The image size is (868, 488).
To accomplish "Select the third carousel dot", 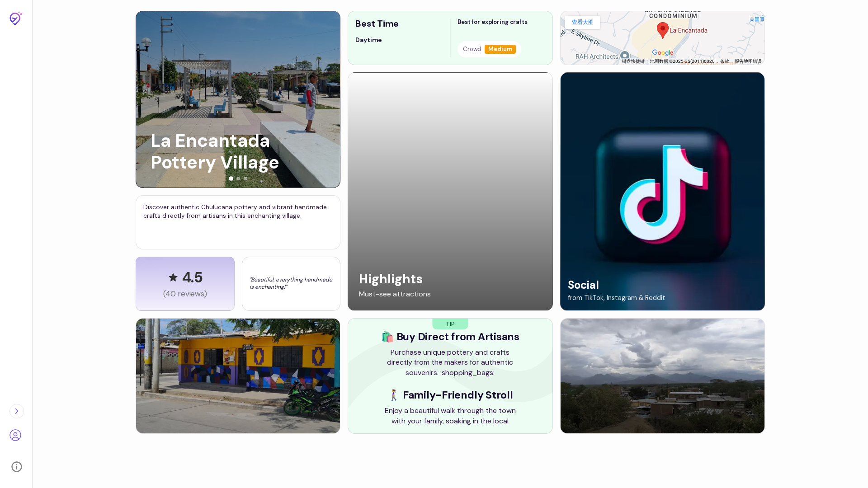I will [x=245, y=178].
